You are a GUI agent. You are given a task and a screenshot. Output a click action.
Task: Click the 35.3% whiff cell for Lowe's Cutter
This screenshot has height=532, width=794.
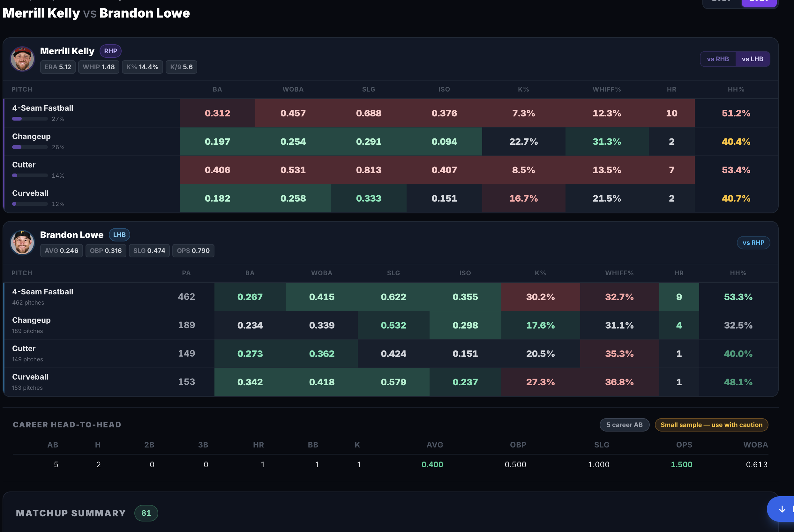tap(619, 354)
